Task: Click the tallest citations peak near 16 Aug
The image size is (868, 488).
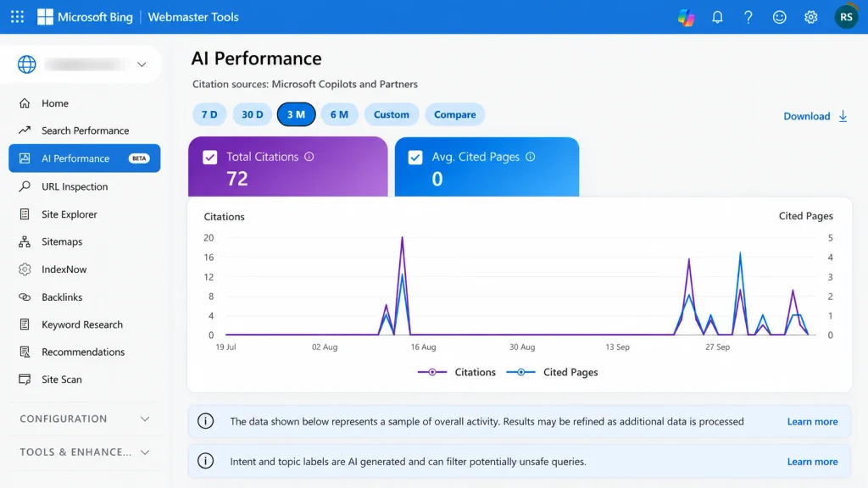Action: 402,238
